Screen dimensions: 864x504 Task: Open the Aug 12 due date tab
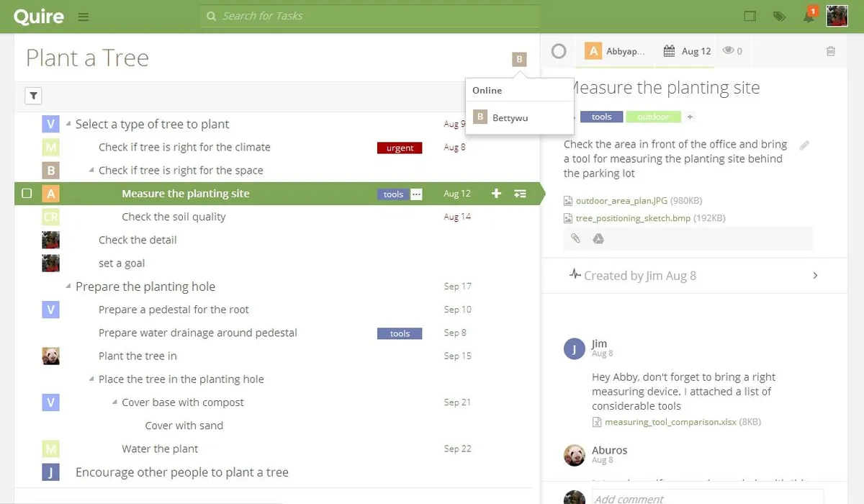[x=687, y=51]
